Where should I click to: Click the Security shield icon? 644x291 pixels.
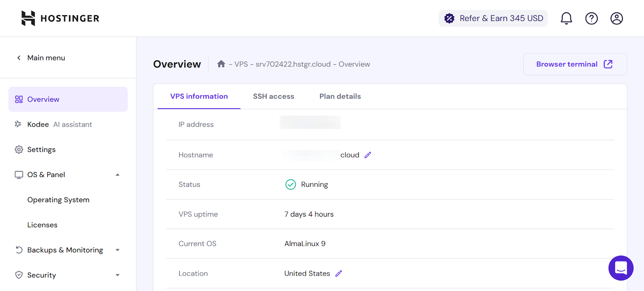[x=19, y=275]
